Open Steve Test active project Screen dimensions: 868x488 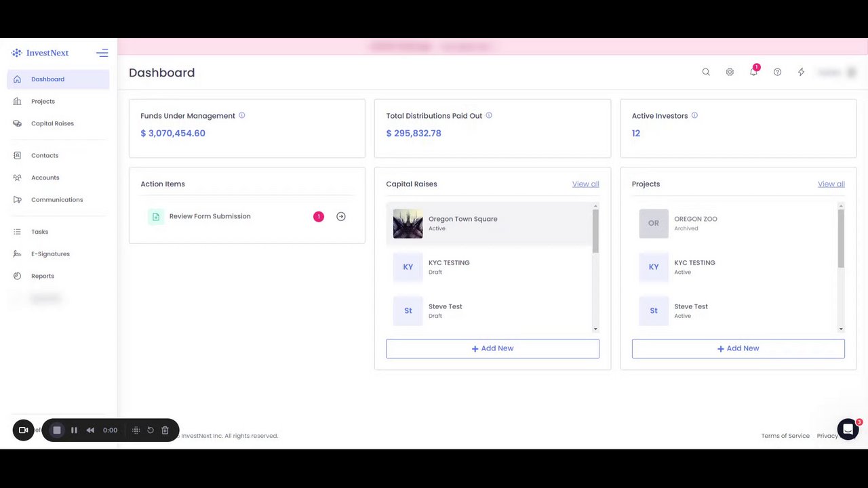(x=734, y=311)
